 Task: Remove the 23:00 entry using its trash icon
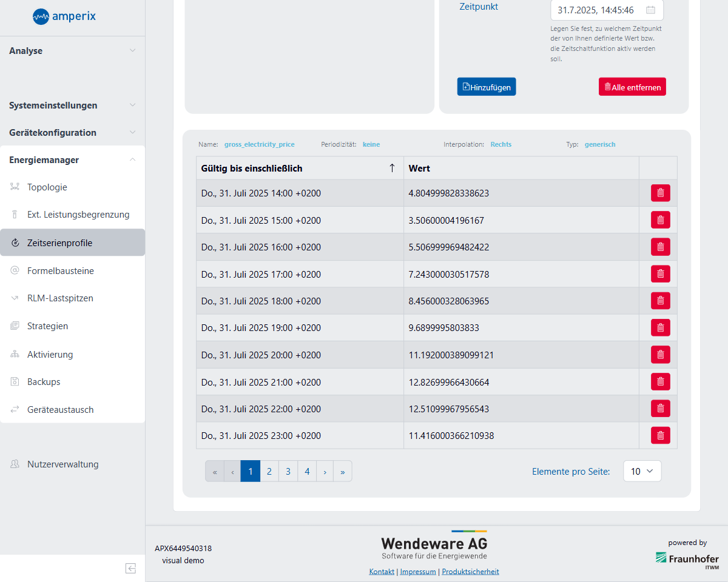pyautogui.click(x=660, y=435)
